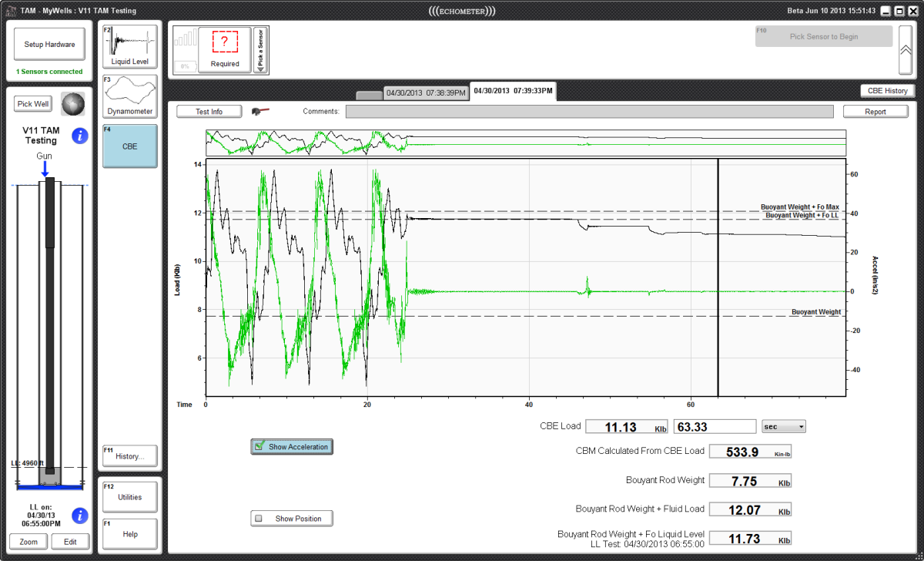924x561 pixels.
Task: Click the info icon below LL timestamp
Action: 79,516
